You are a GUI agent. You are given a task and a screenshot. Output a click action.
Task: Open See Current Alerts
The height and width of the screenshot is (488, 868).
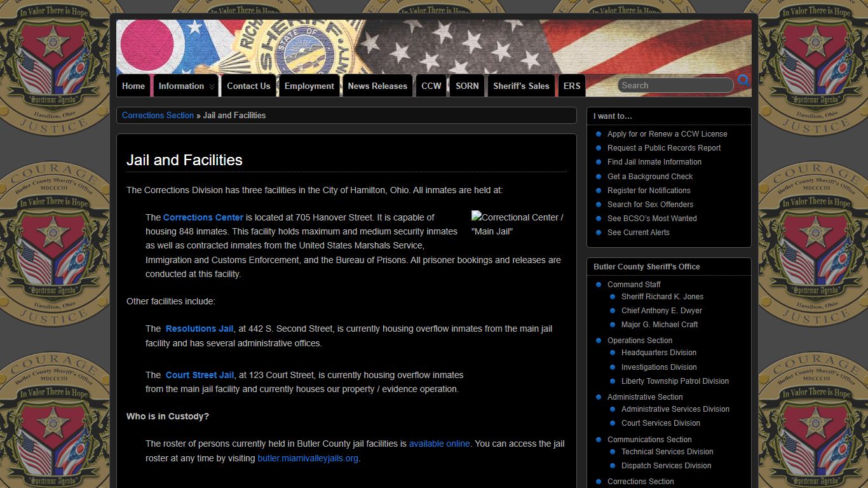tap(639, 233)
